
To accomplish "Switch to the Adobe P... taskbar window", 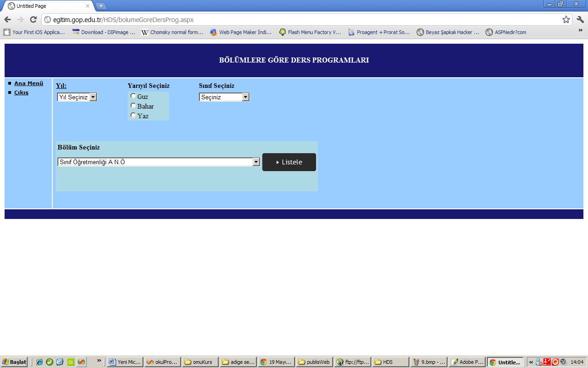I will pos(467,362).
